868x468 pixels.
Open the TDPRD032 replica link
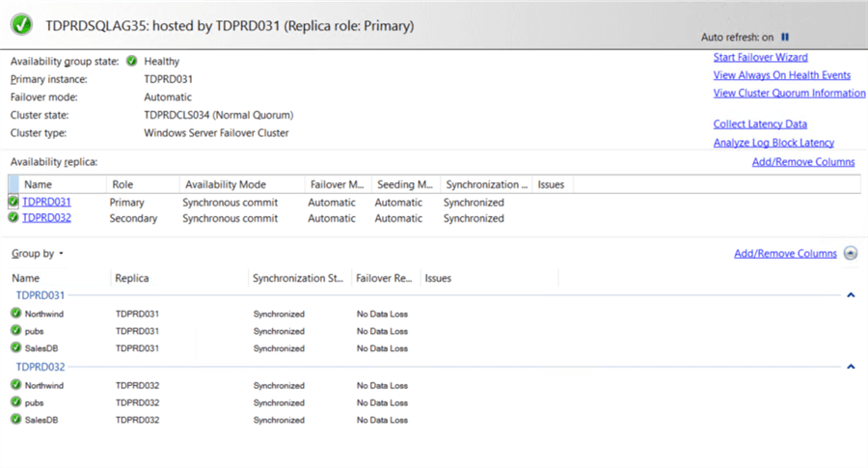click(46, 218)
